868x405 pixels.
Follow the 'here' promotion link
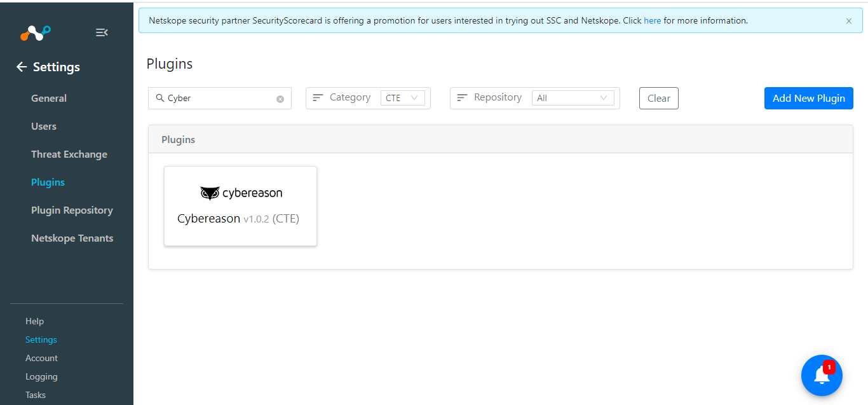(x=653, y=20)
